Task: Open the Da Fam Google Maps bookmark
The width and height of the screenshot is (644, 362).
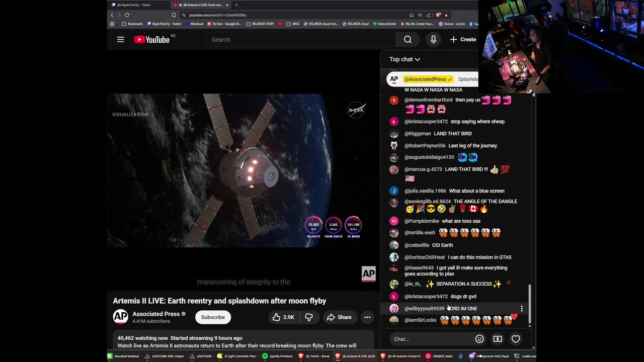Action: tap(223, 24)
